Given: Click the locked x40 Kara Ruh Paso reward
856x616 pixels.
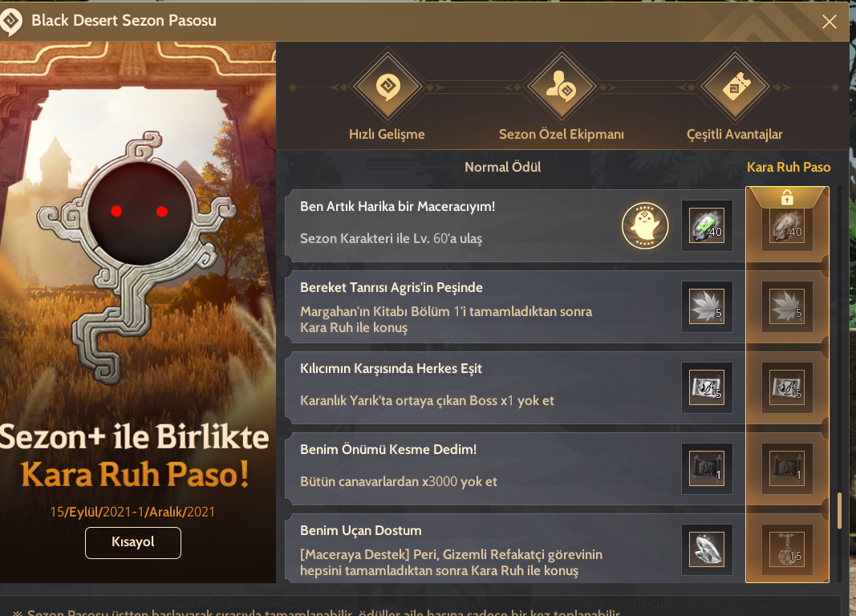Looking at the screenshot, I should point(787,225).
